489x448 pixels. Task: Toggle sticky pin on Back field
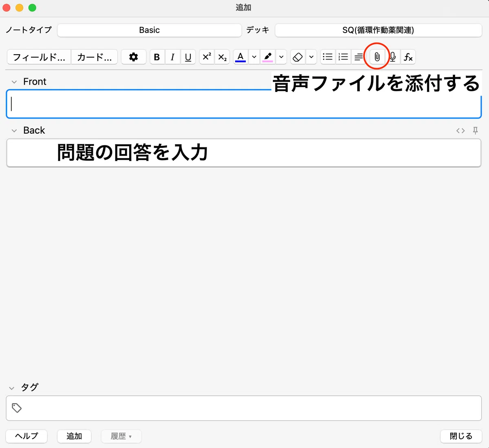click(475, 131)
